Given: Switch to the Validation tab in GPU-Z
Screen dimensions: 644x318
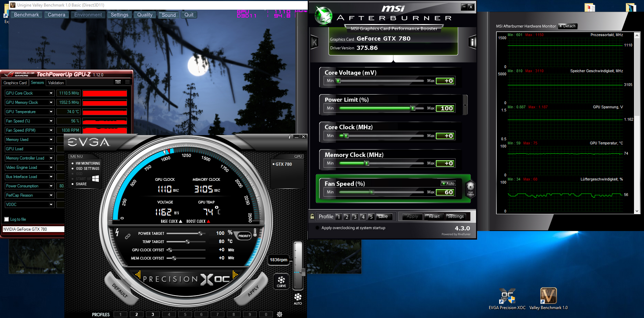Looking at the screenshot, I should (56, 83).
